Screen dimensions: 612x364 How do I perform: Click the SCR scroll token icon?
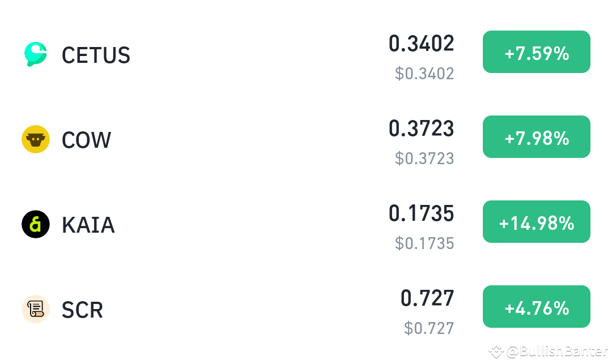point(36,309)
